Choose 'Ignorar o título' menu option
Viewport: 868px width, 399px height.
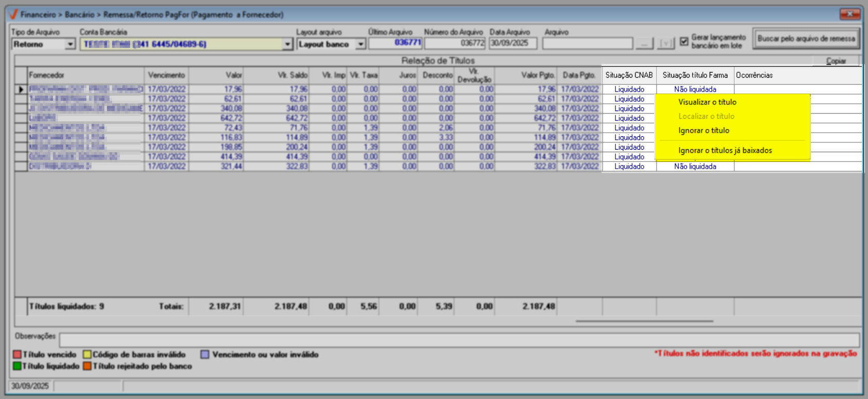[x=703, y=131]
